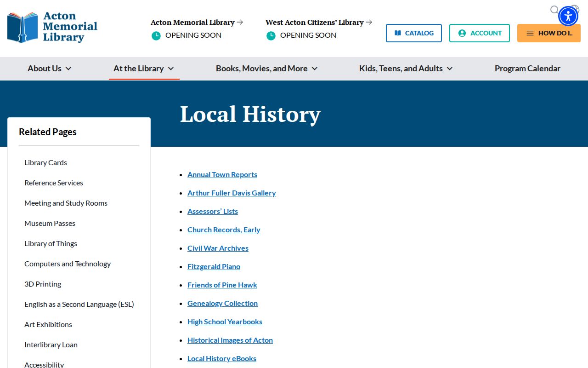Open Acton Memorial Library location link
The height and width of the screenshot is (368, 588).
pyautogui.click(x=197, y=22)
